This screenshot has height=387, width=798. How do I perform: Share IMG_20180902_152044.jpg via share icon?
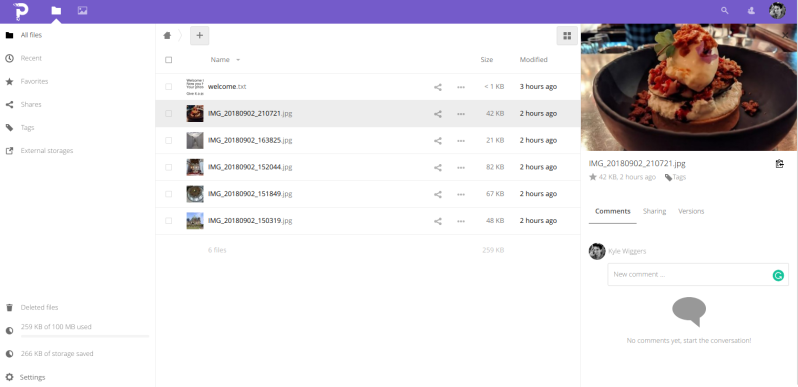[x=438, y=168]
